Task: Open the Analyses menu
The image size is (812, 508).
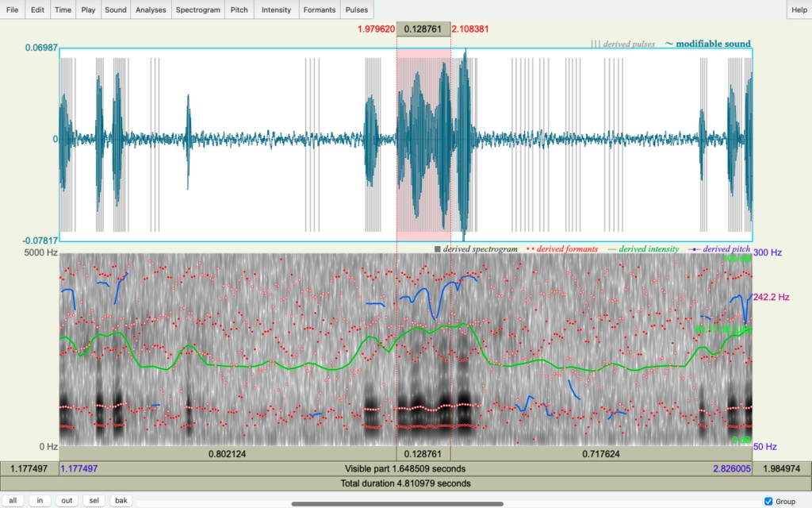Action: (151, 10)
